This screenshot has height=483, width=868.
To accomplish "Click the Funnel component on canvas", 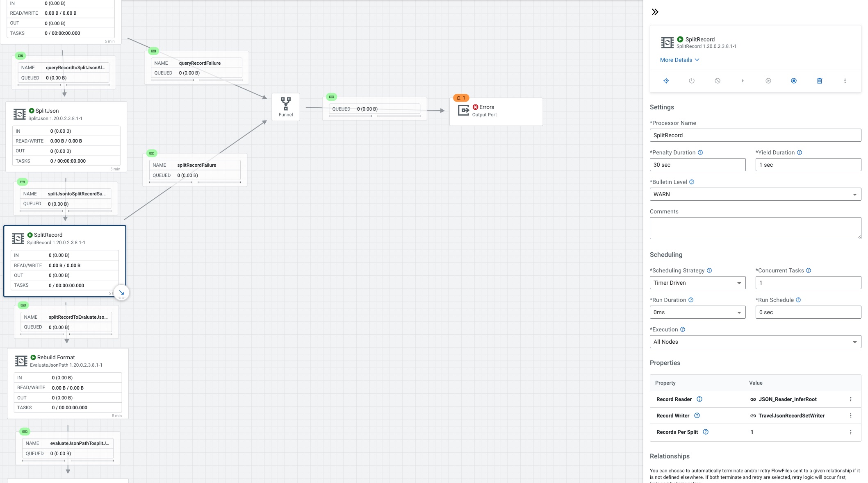I will 286,107.
